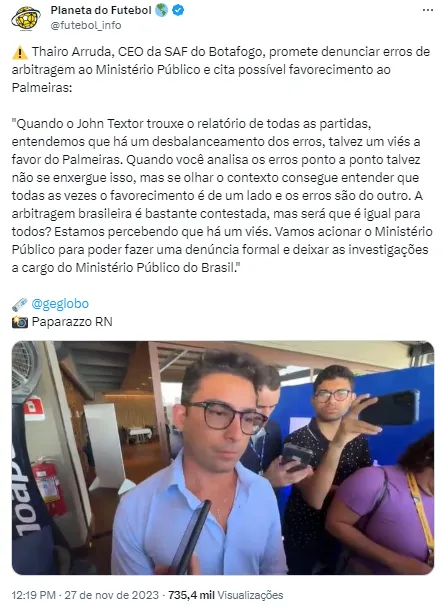Image resolution: width=444 pixels, height=615 pixels.
Task: Click the 27 de nov de 2023 date
Action: [x=111, y=595]
